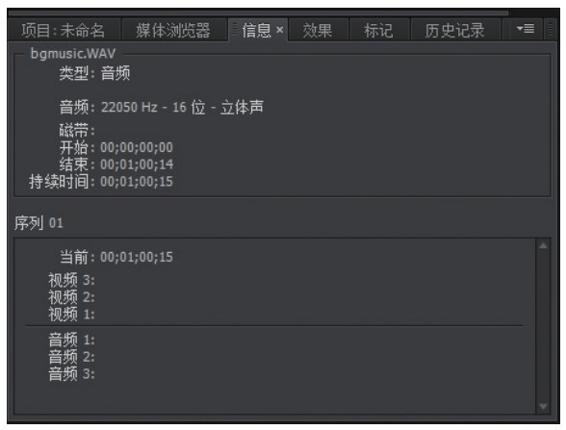Close the 信息 tab with its x

(x=279, y=30)
